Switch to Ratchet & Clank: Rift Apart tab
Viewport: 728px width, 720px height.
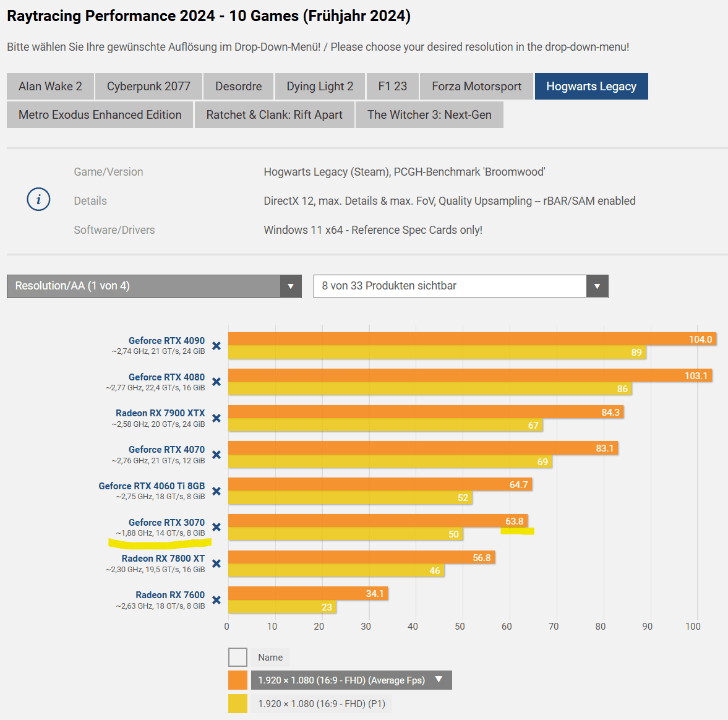click(275, 114)
